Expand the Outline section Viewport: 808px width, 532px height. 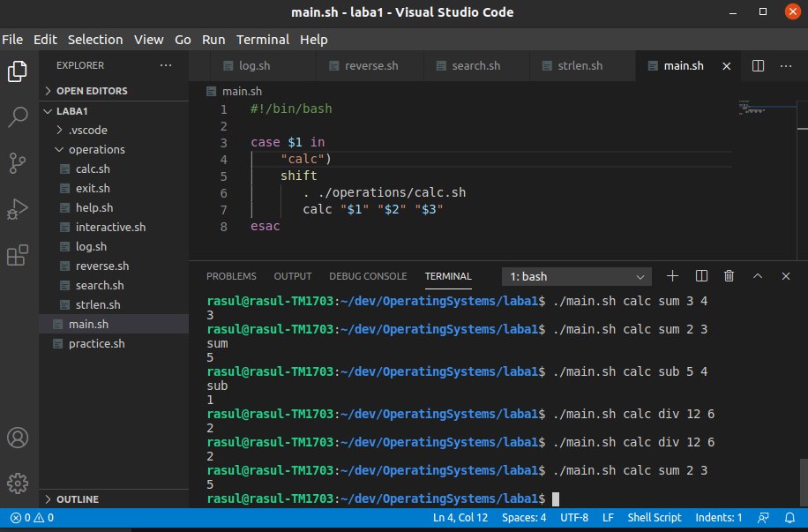point(114,499)
